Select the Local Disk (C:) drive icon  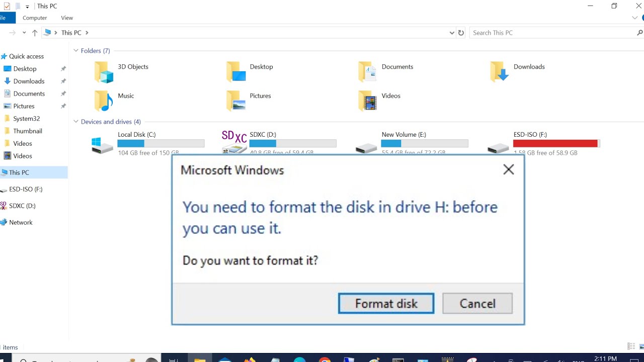coord(103,145)
